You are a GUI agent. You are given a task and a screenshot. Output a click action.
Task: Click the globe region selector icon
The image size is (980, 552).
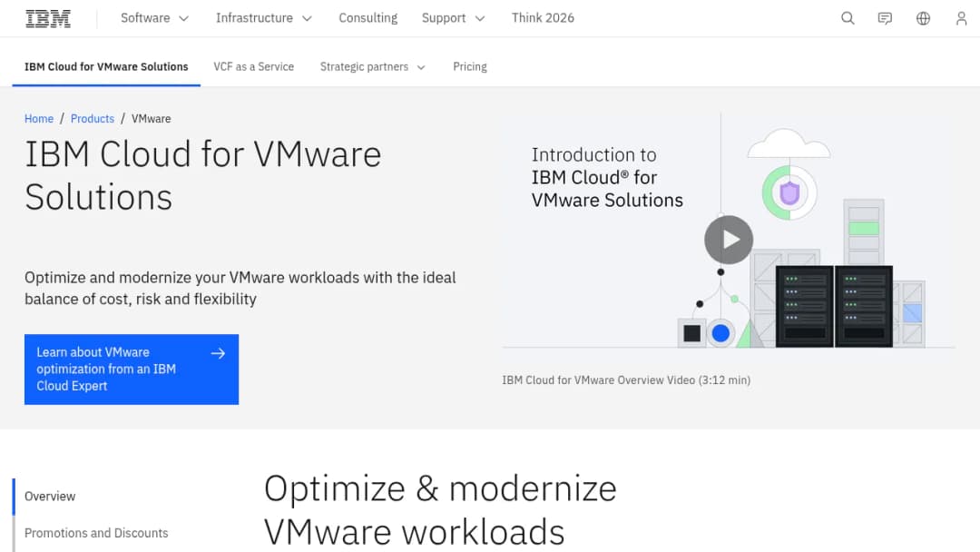point(923,18)
